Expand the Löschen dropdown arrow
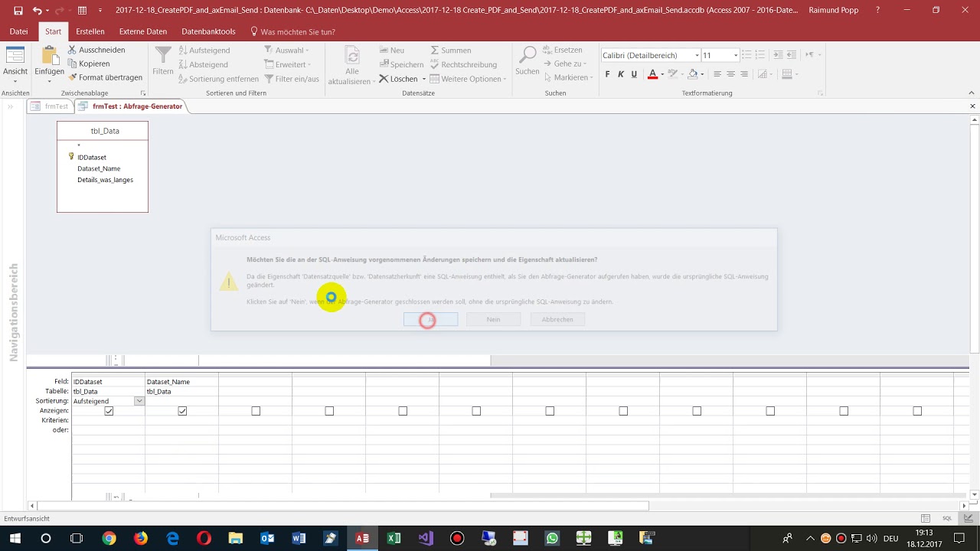Screen dimensions: 980x551 pos(423,79)
